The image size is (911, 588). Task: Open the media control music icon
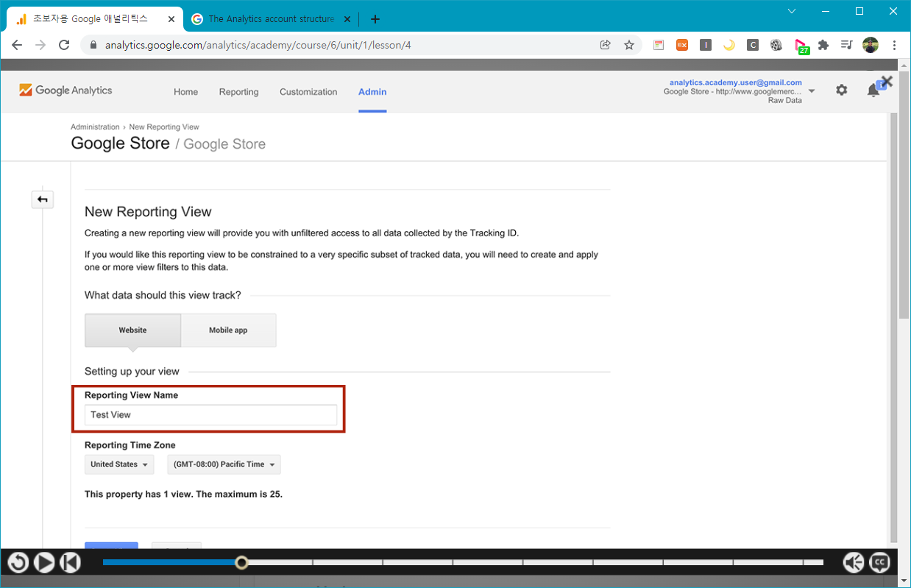point(847,45)
